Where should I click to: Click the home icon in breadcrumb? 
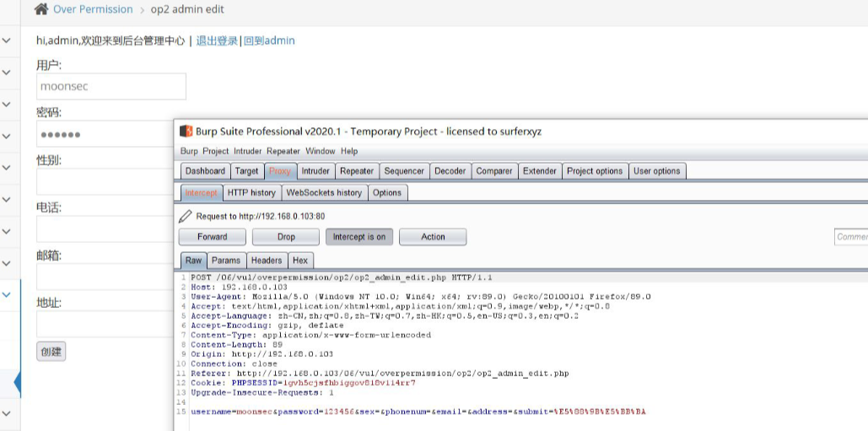pos(40,9)
